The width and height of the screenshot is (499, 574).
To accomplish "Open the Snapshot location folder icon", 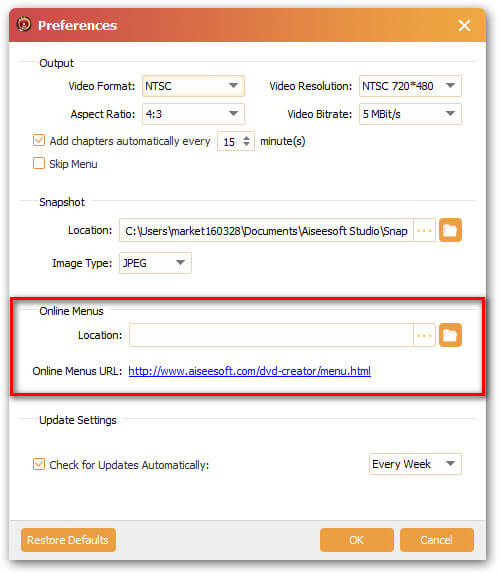I will pyautogui.click(x=450, y=230).
